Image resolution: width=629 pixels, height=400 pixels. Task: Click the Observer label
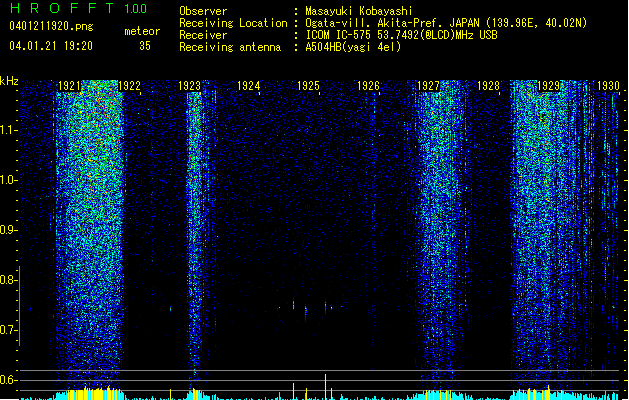click(203, 11)
